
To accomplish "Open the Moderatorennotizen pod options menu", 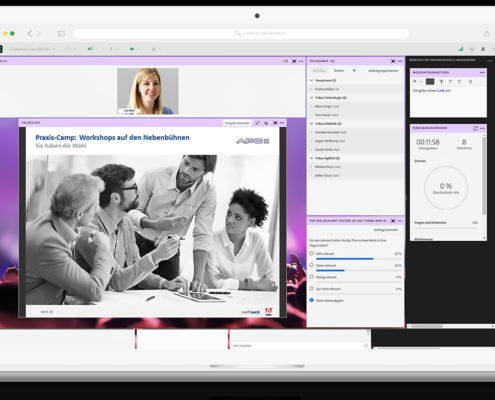I will tap(482, 72).
